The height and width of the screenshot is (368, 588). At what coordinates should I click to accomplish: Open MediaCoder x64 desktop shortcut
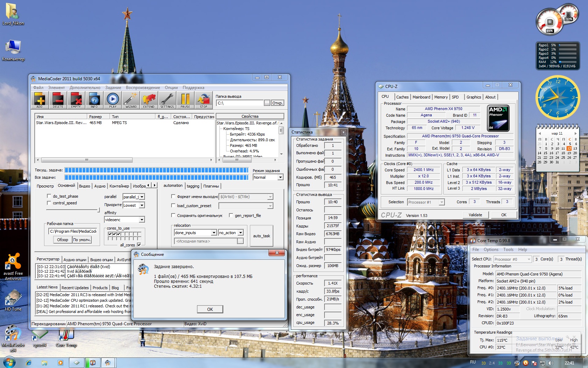click(x=13, y=338)
